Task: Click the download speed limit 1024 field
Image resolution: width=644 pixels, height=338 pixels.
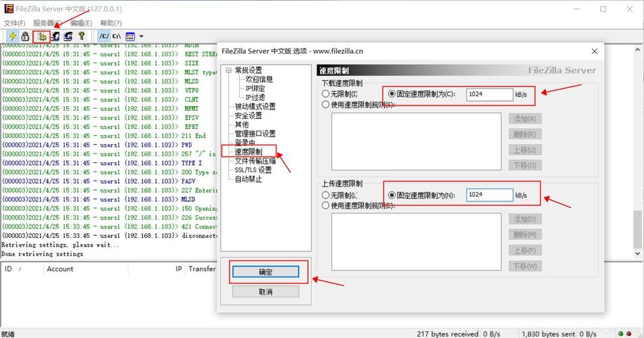Action: point(489,94)
